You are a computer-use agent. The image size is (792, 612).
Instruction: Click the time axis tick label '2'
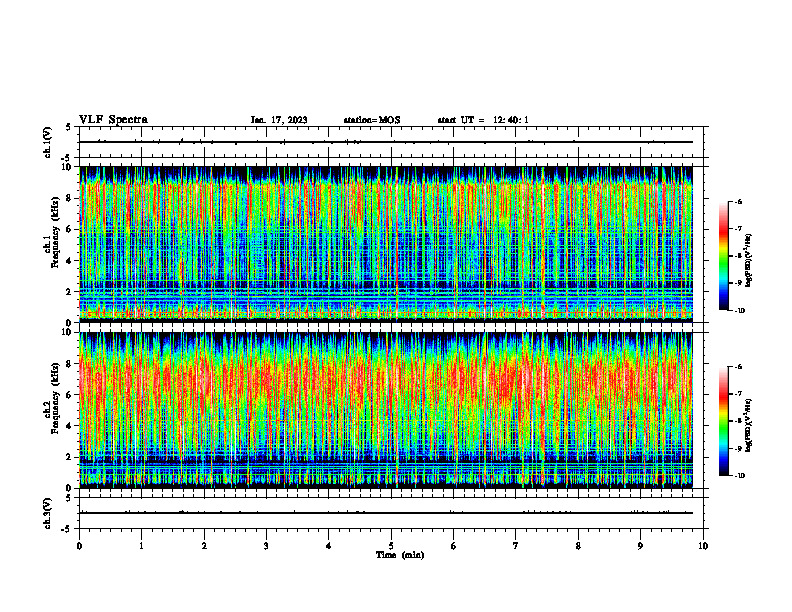tap(204, 546)
